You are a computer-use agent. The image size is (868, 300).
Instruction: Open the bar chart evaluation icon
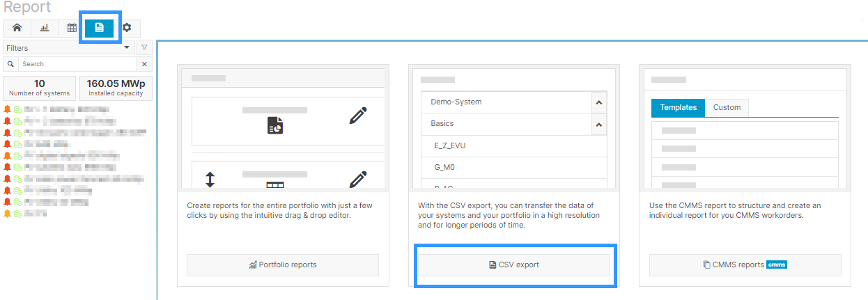click(45, 28)
